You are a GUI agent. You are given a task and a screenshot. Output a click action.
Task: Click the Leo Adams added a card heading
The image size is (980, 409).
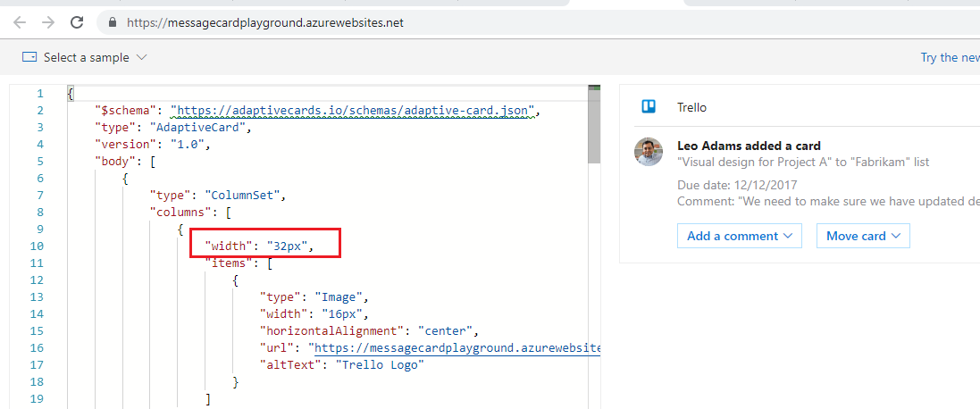[749, 146]
